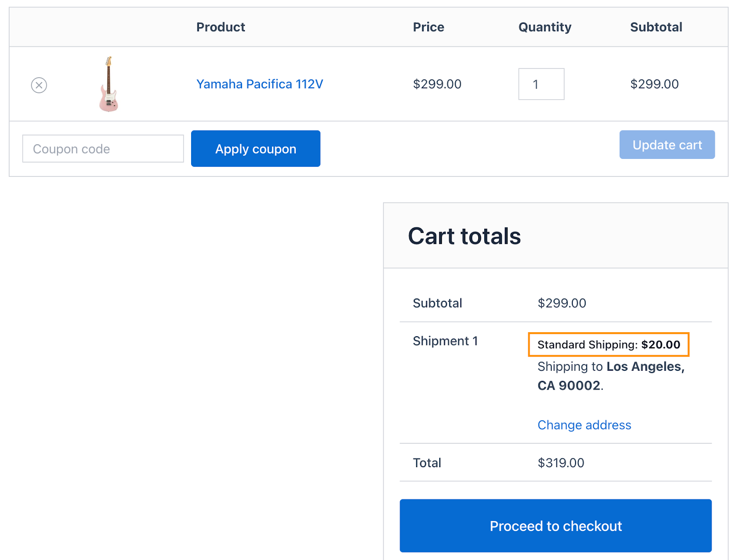Viewport: 735px width, 560px height.
Task: Click the Update cart button
Action: [x=667, y=145]
